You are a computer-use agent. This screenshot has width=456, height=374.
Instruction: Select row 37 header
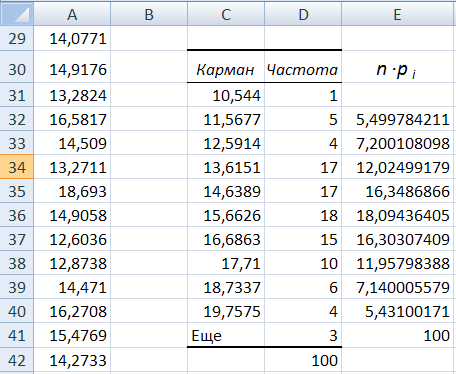click(17, 239)
